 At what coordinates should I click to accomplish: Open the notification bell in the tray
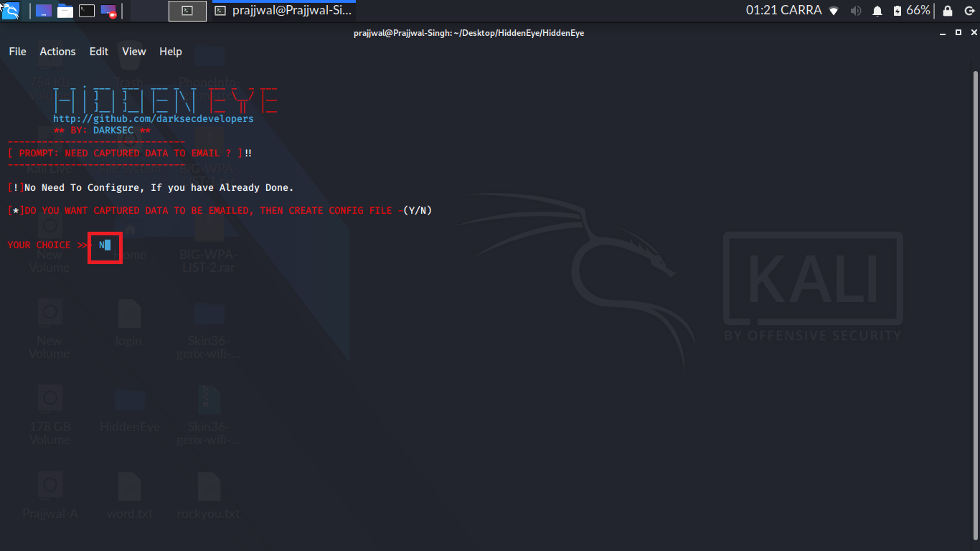click(877, 11)
